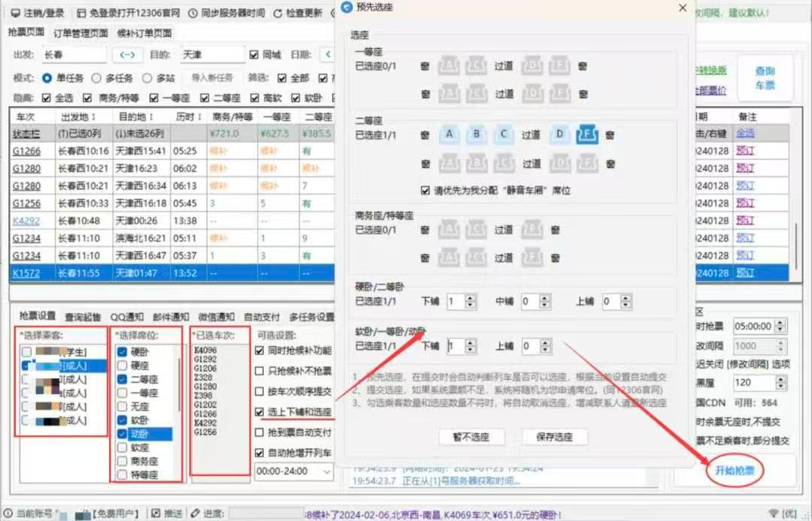The height and width of the screenshot is (521, 812).
Task: Choose second-class seat C icon
Action: click(x=504, y=135)
